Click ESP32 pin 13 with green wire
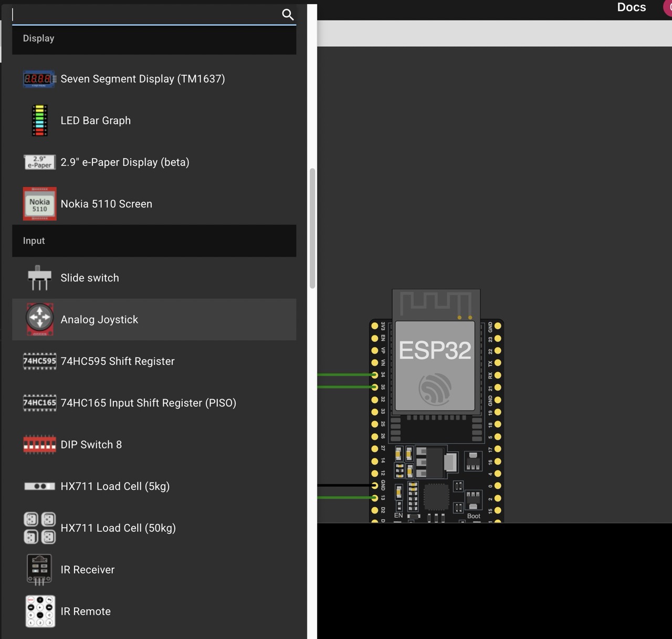The height and width of the screenshot is (639, 672). click(x=375, y=498)
